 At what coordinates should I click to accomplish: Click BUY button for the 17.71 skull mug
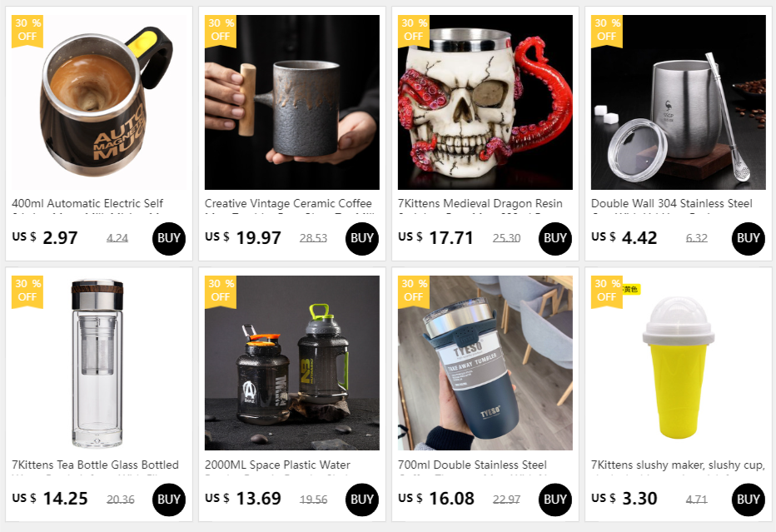click(x=555, y=239)
